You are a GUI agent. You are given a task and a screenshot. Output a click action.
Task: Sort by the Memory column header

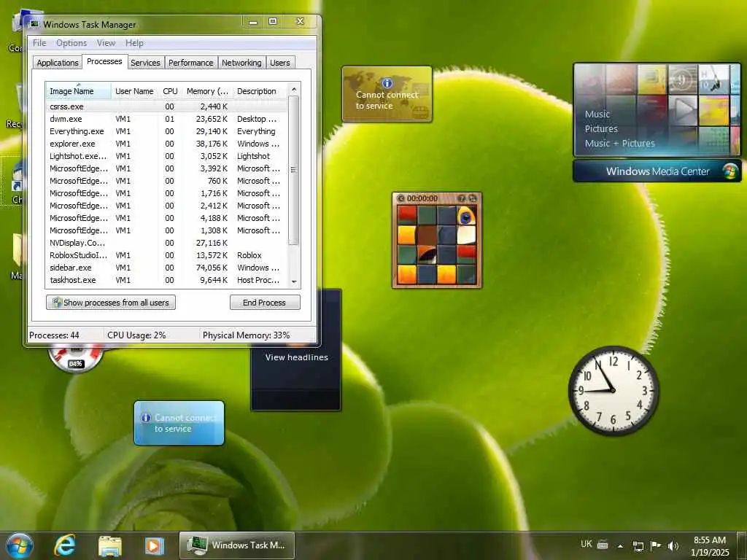coord(207,91)
